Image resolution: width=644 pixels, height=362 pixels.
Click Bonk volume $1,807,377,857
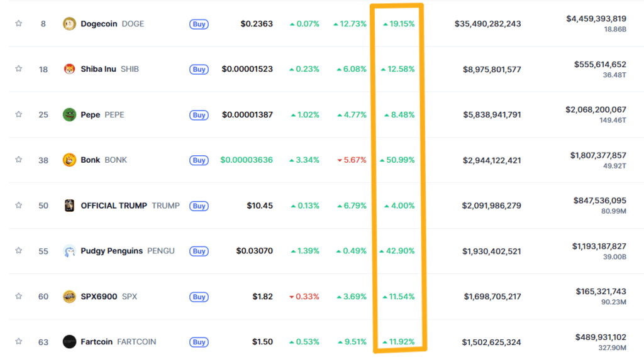click(x=598, y=155)
